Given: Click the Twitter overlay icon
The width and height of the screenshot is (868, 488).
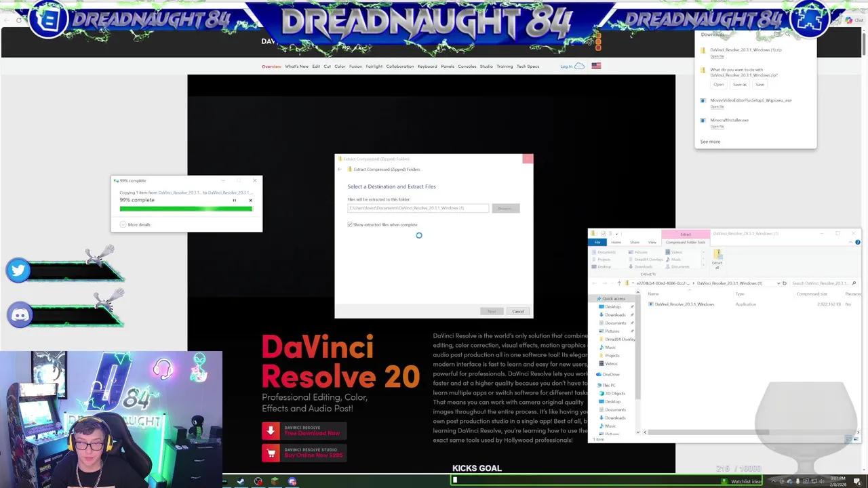Looking at the screenshot, I should pos(18,270).
